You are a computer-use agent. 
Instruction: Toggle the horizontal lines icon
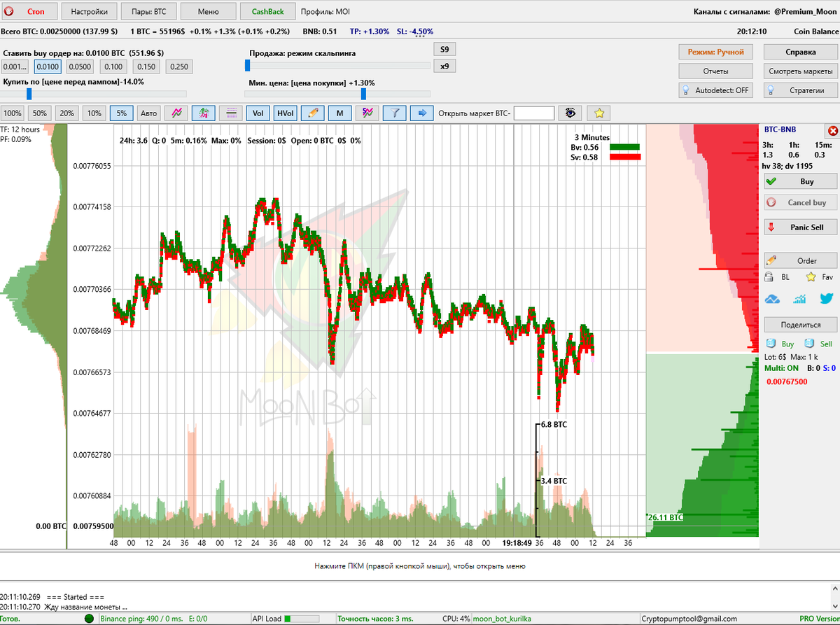231,113
